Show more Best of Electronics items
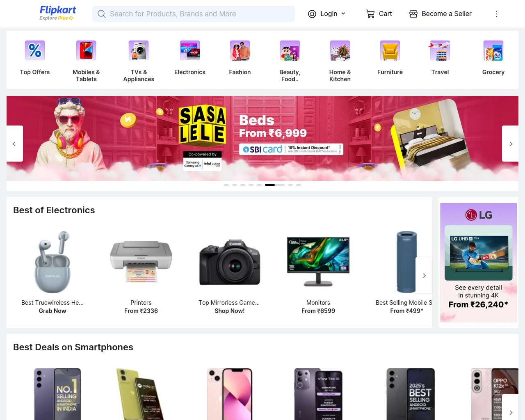 click(424, 276)
